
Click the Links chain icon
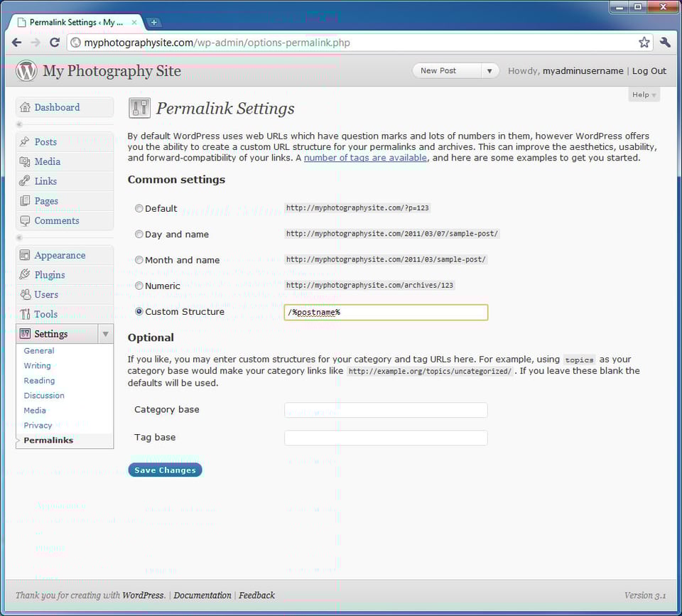tap(25, 181)
